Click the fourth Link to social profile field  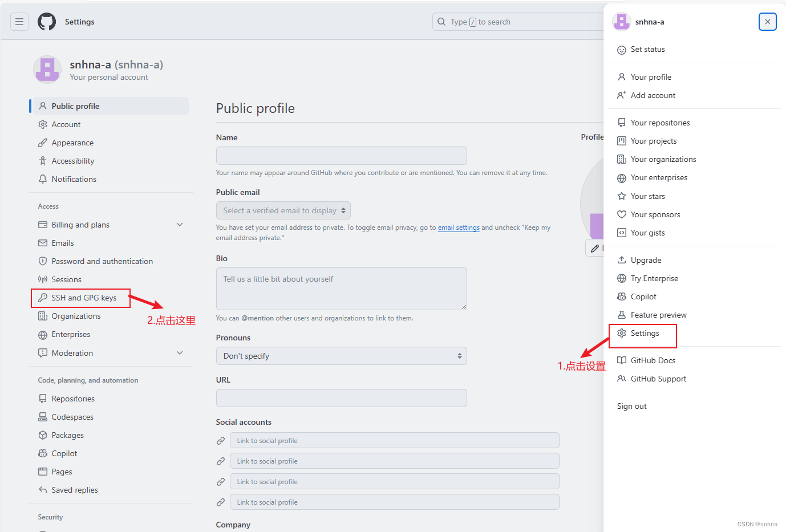(x=394, y=502)
